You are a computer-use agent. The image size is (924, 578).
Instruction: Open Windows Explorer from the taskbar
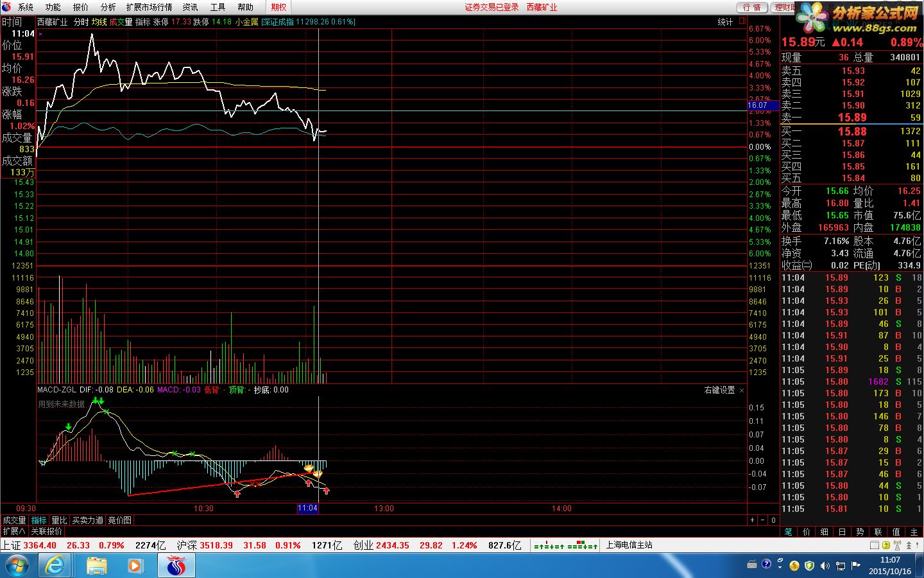point(97,565)
